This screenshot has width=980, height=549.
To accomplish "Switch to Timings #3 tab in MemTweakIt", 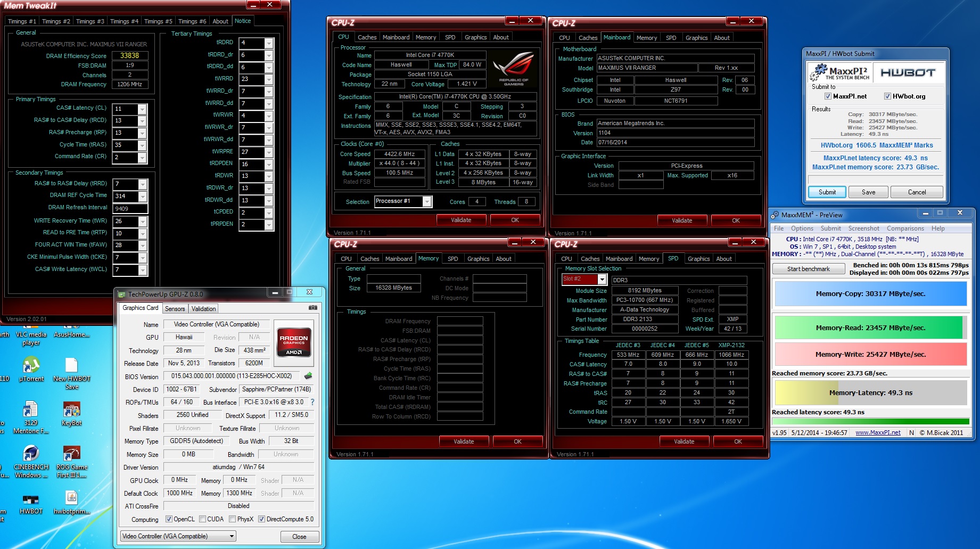I will pyautogui.click(x=90, y=21).
